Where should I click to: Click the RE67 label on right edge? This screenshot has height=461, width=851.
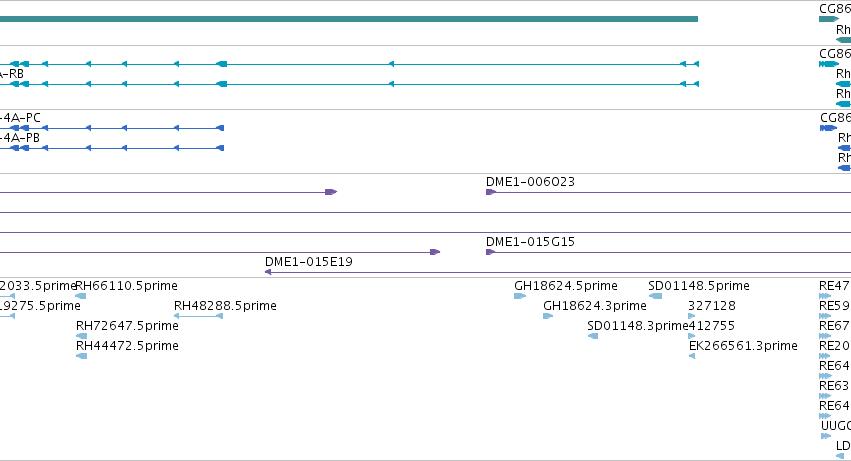[834, 326]
